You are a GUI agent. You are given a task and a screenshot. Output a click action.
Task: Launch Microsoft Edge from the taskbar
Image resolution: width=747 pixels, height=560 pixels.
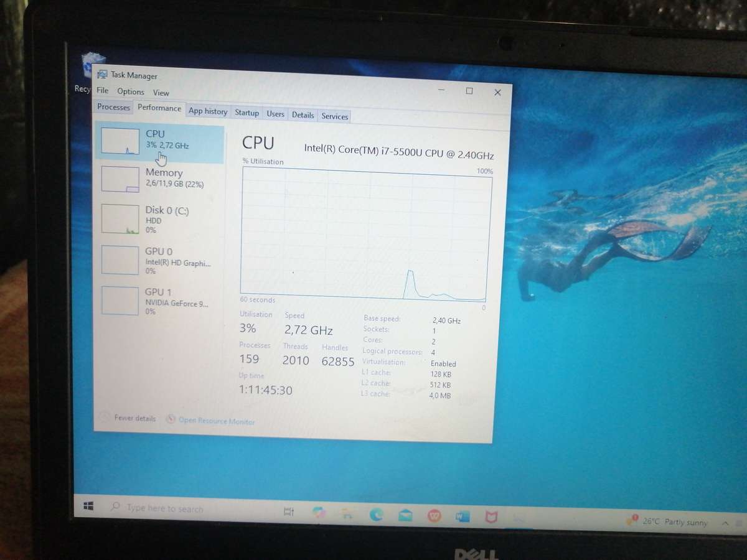[376, 515]
